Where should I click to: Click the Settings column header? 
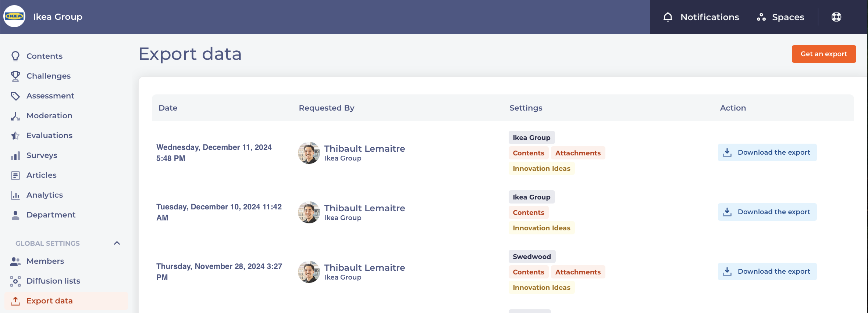click(526, 108)
